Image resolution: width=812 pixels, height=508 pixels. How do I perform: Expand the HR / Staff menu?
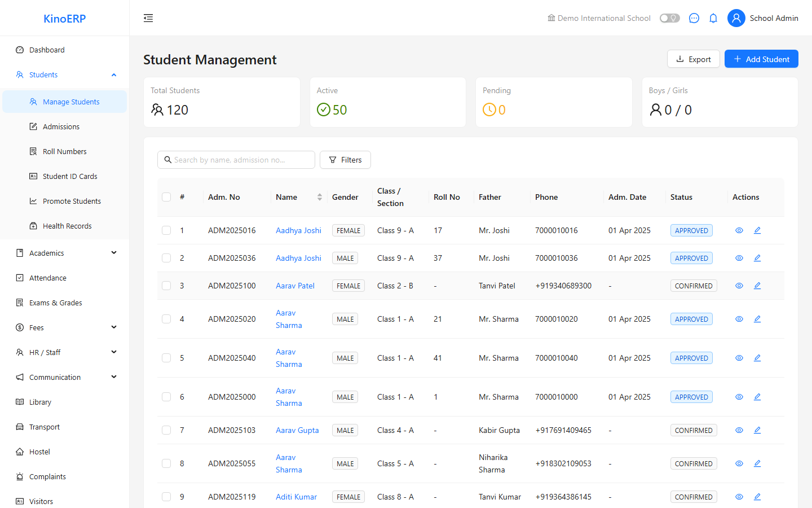(x=64, y=352)
